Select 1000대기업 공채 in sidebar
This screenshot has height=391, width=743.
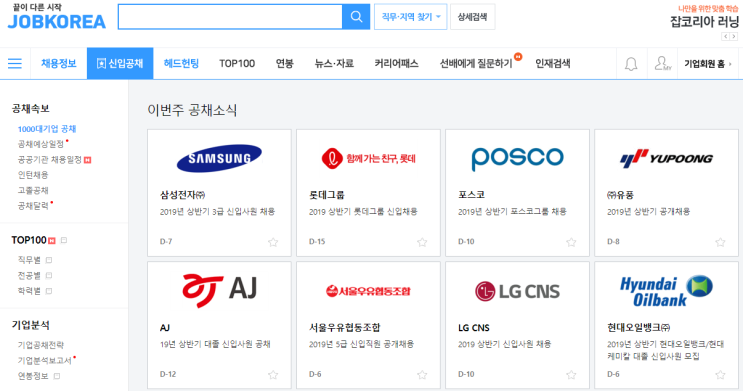[47, 129]
